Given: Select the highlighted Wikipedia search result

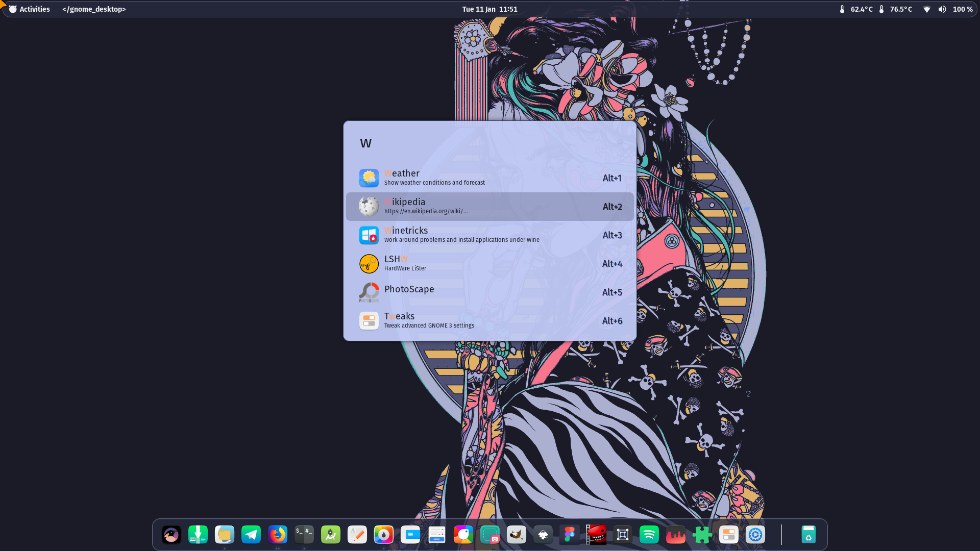Looking at the screenshot, I should (490, 207).
